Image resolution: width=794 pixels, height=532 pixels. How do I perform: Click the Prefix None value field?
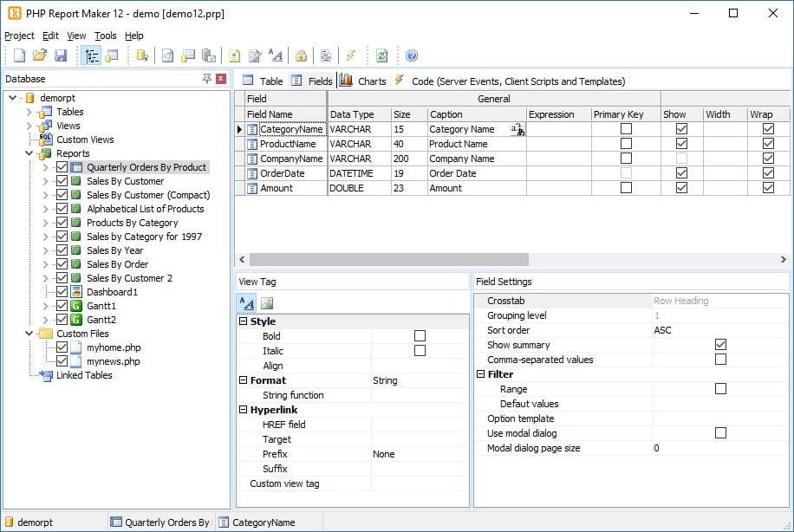(420, 454)
